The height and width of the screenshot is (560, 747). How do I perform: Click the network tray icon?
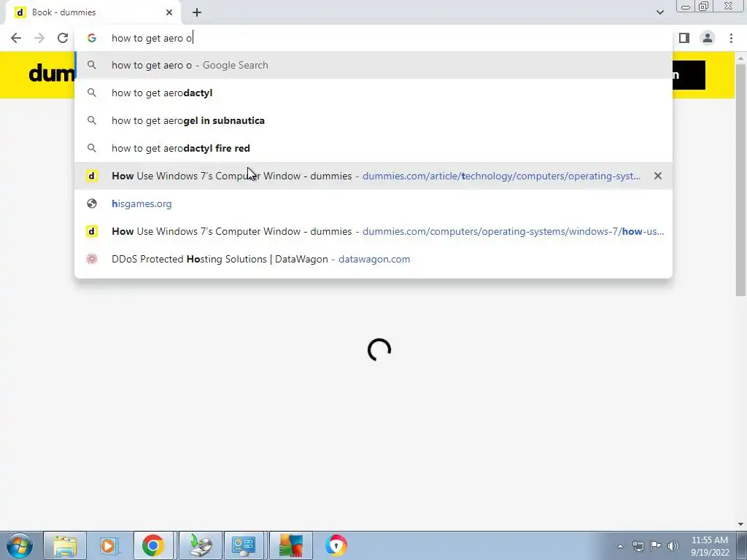(x=638, y=546)
